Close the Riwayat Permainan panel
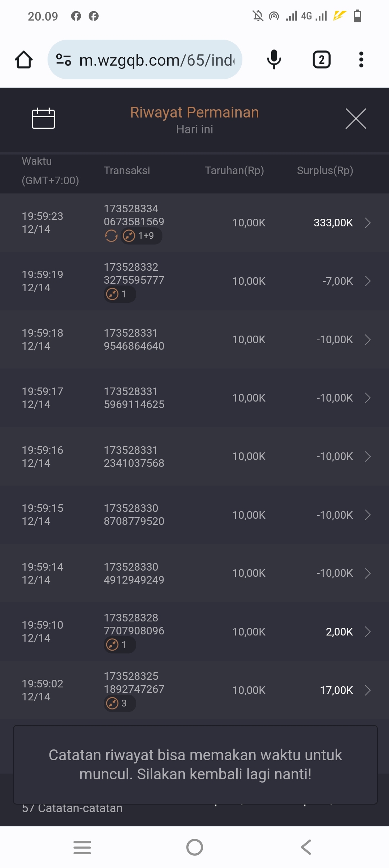Image resolution: width=389 pixels, height=868 pixels. tap(356, 119)
